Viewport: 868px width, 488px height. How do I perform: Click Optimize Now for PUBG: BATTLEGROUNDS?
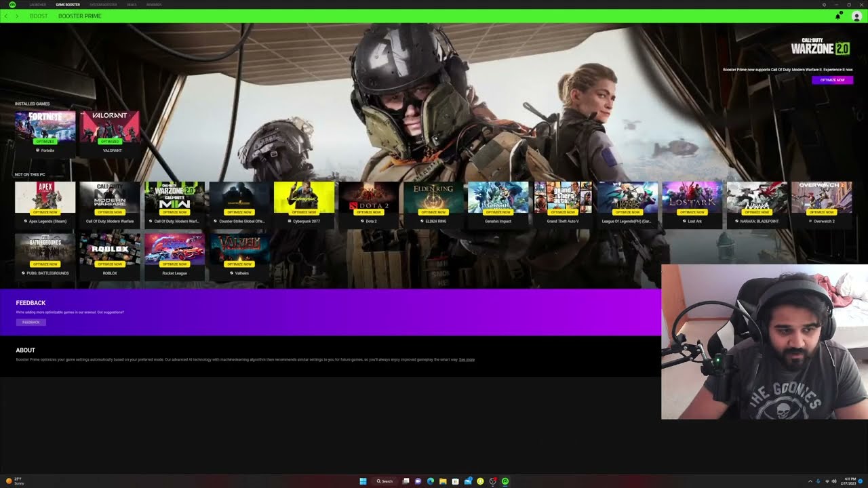[45, 264]
